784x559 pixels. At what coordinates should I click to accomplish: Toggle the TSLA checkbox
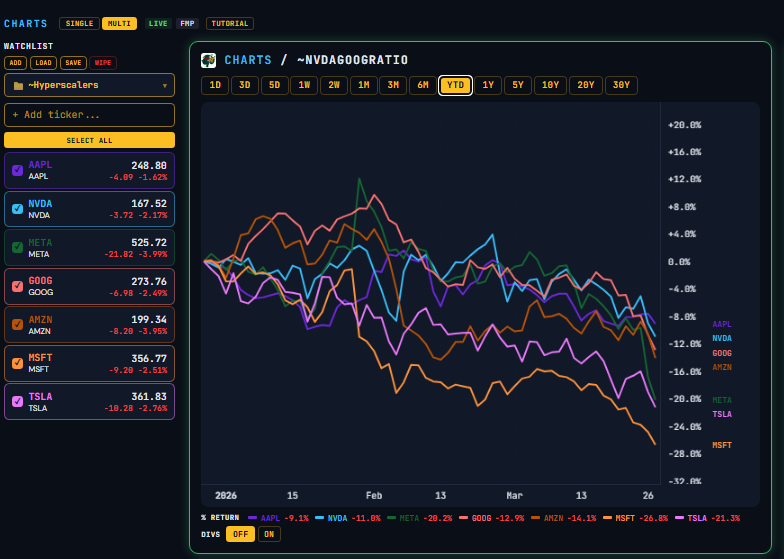click(x=18, y=402)
